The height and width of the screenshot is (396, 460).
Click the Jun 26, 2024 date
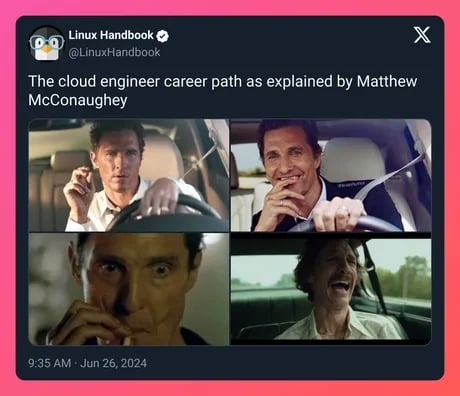pos(113,363)
